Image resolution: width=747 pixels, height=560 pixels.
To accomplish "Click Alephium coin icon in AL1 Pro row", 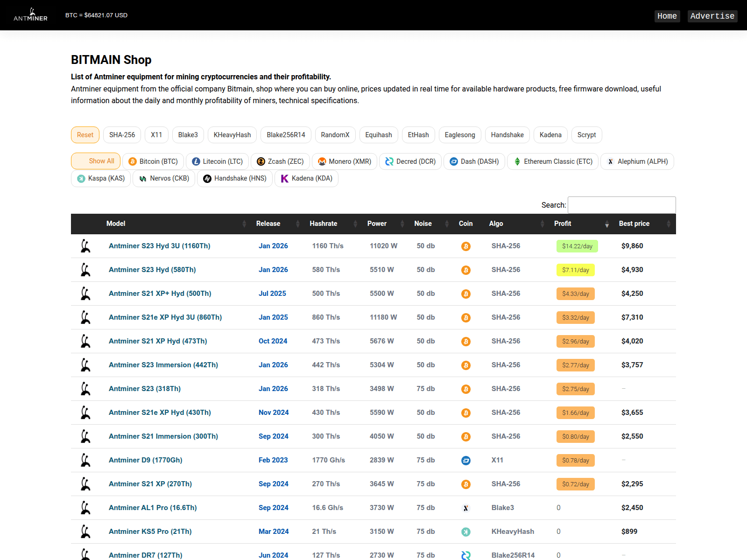I will click(466, 508).
